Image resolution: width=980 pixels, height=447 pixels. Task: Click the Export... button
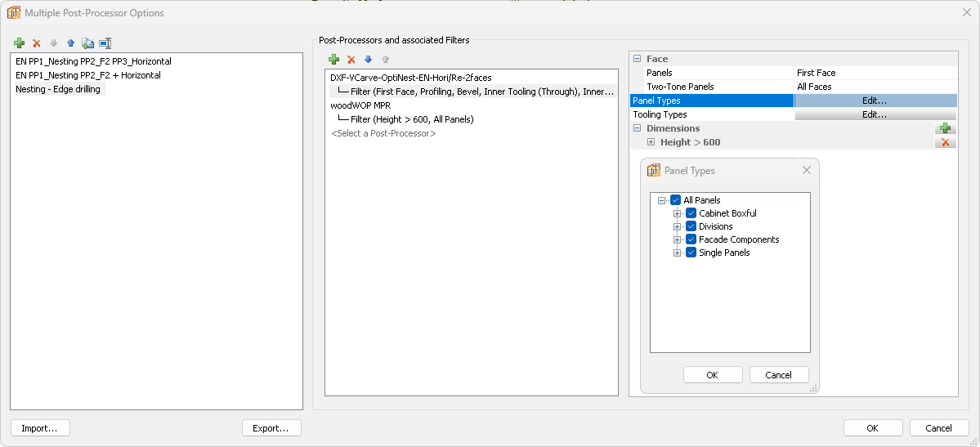(x=271, y=428)
